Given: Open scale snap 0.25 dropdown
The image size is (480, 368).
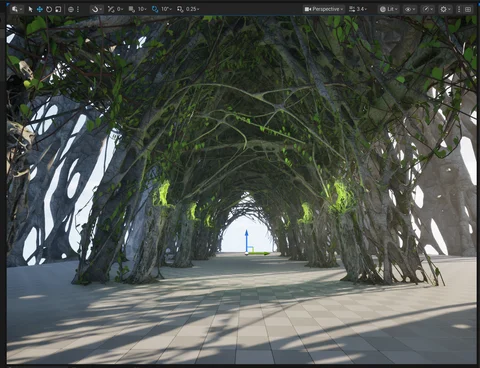Looking at the screenshot, I should point(192,9).
